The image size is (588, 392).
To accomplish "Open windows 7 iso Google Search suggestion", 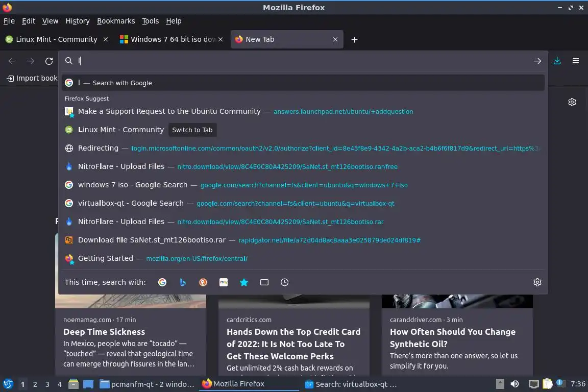I will (303, 185).
